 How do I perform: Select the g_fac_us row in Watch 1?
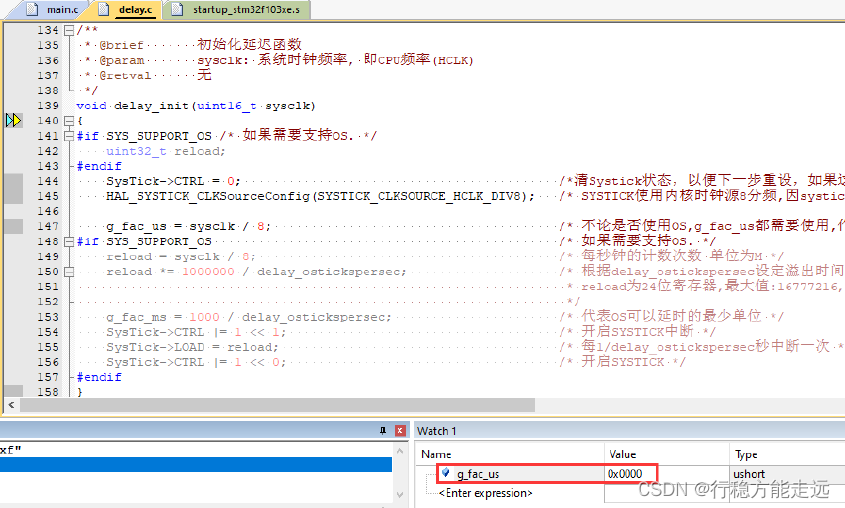pyautogui.click(x=631, y=474)
